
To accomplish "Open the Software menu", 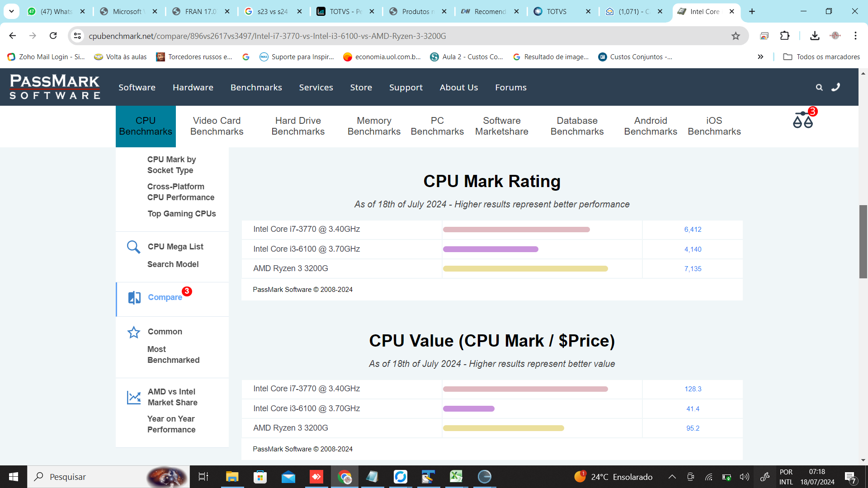I will coord(137,88).
